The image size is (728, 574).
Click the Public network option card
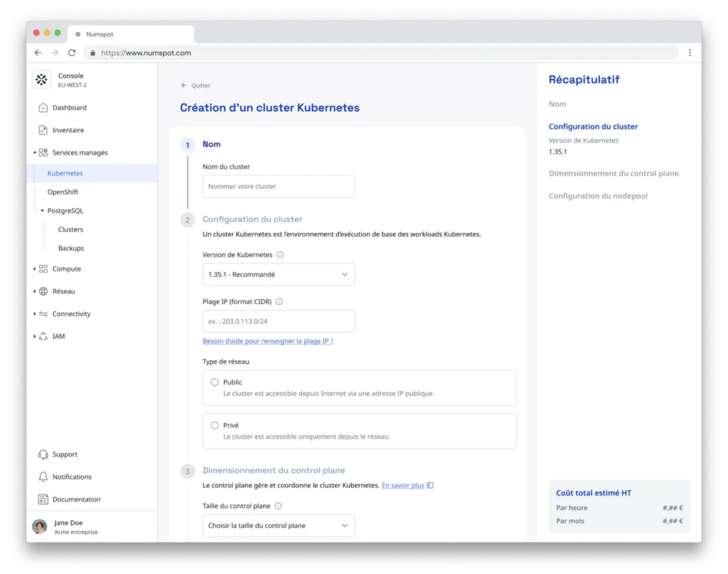(x=359, y=388)
